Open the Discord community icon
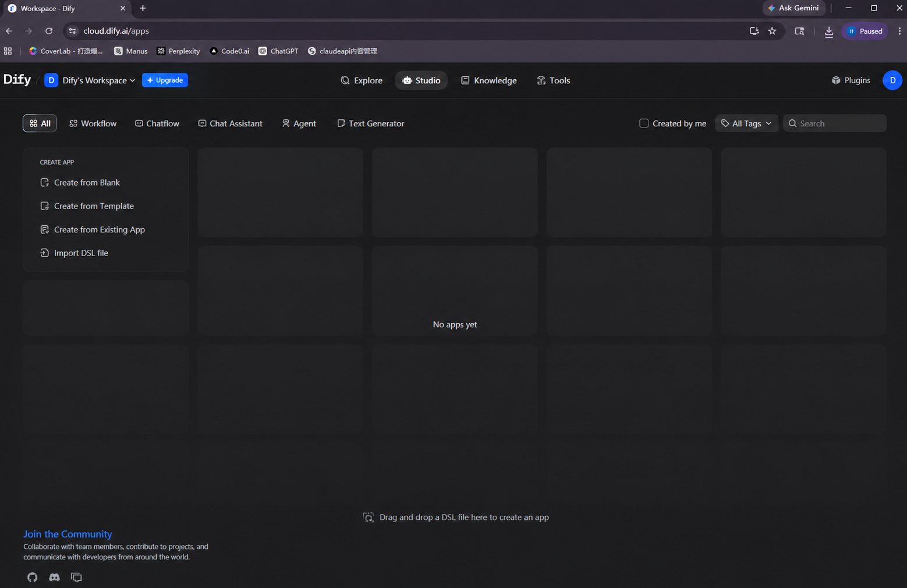907x588 pixels. [54, 577]
